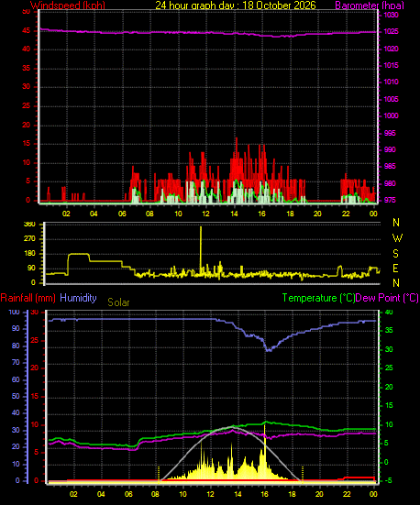
Task: Click the "Barometer (hpa)" axis title
Action: point(370,5)
